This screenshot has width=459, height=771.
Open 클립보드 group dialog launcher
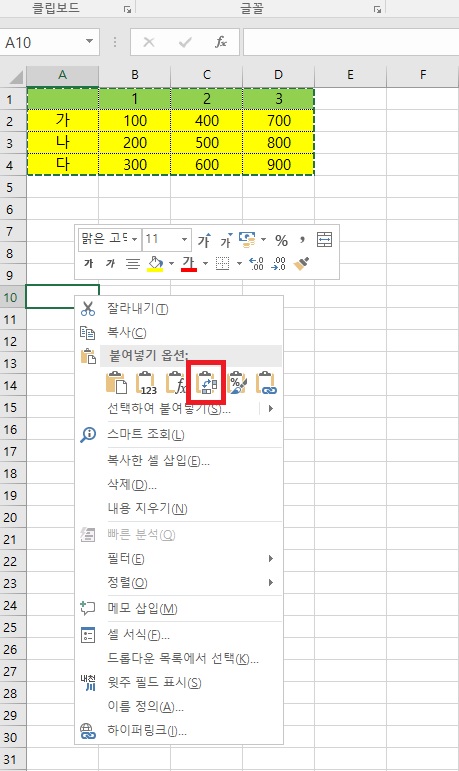click(x=127, y=9)
